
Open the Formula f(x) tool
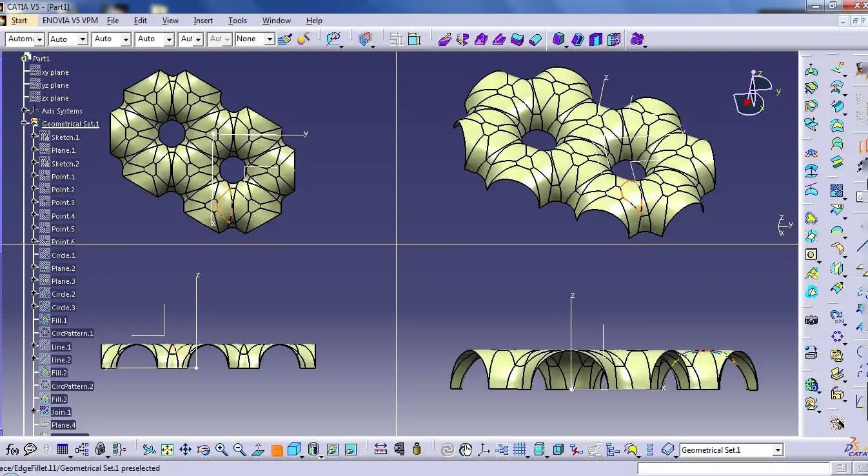tap(12, 450)
